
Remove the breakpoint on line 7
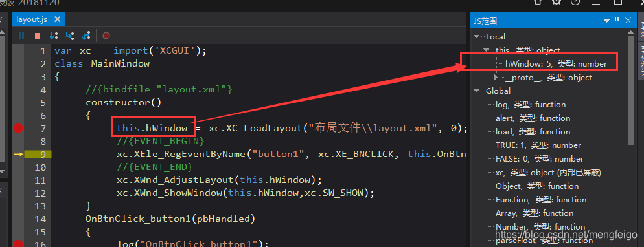point(17,128)
